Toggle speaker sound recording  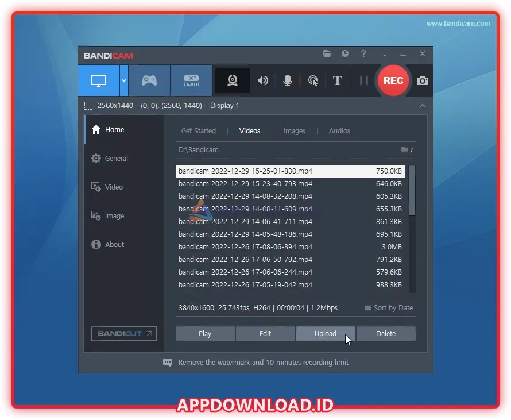click(x=263, y=81)
